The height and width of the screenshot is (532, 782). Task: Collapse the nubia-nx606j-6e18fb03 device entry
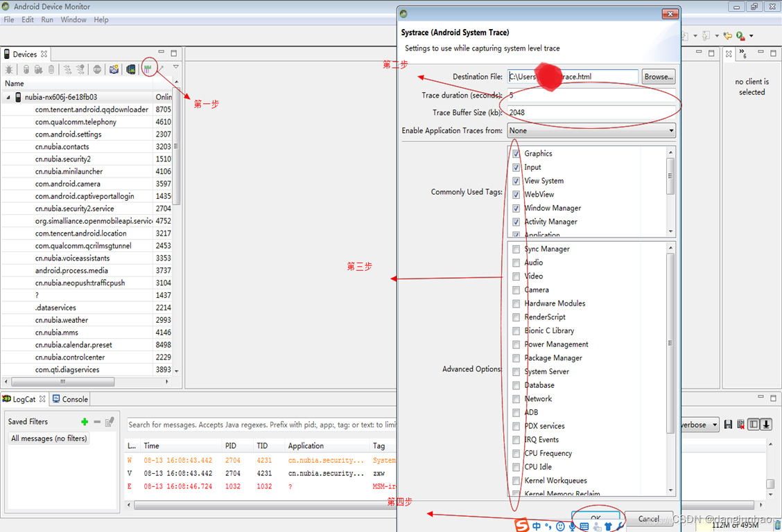click(x=7, y=97)
